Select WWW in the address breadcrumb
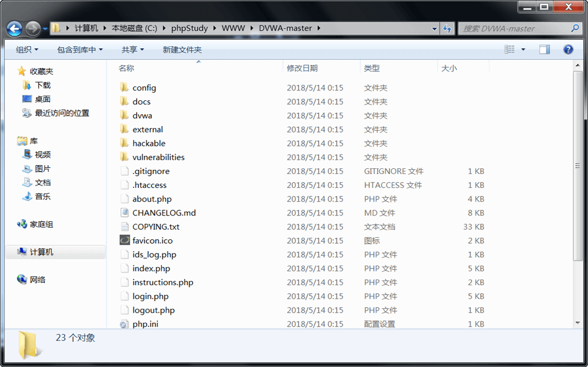Screen dimensions: 588x367 233,28
